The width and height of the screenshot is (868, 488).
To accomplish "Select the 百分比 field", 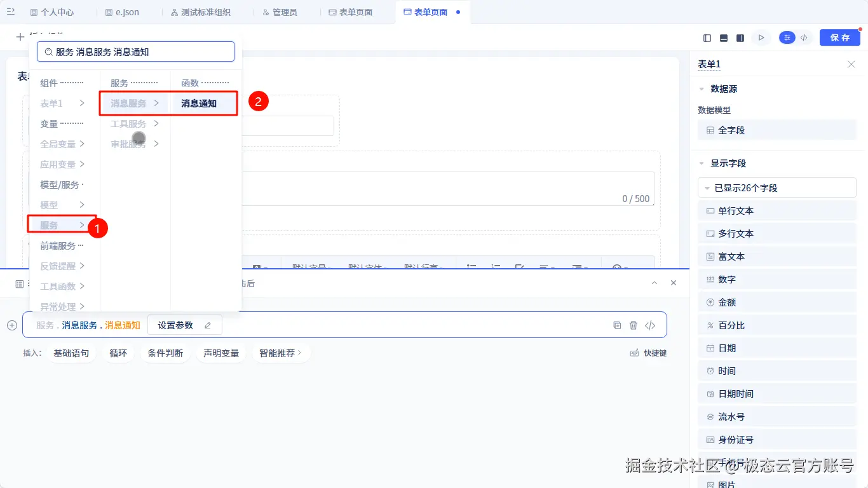I will (x=777, y=325).
